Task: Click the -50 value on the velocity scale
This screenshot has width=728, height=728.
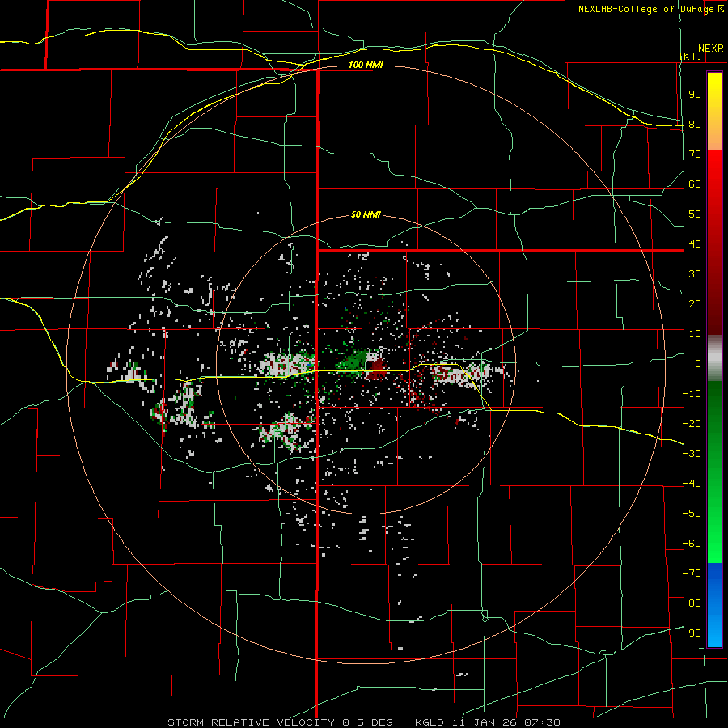Action: pos(692,514)
